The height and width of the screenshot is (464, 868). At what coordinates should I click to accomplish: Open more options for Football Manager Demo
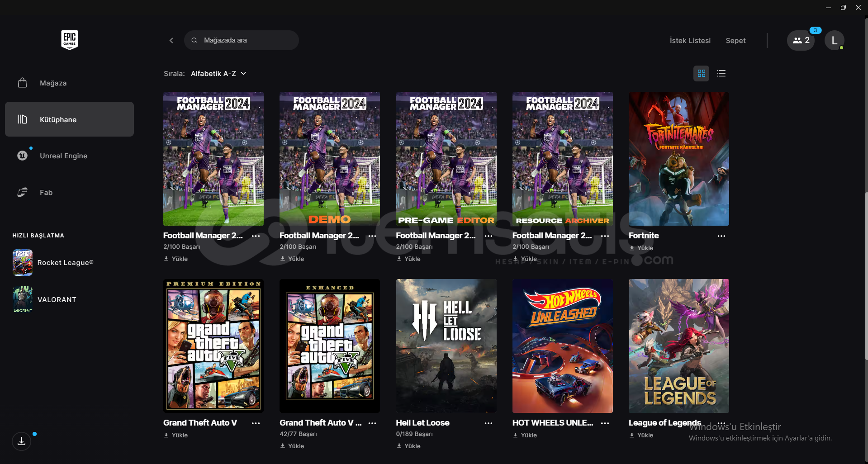[x=372, y=236]
